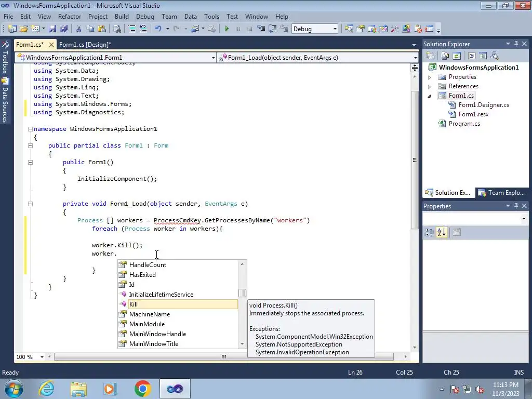The image size is (532, 399).
Task: Click the Step Over debug icon
Action: click(272, 29)
